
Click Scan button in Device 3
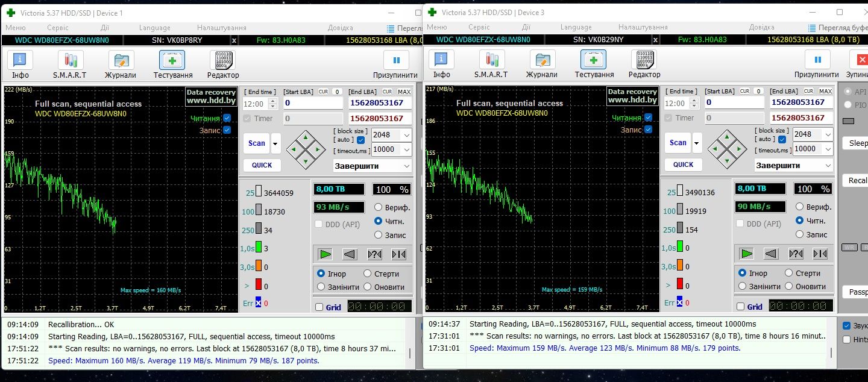[678, 143]
